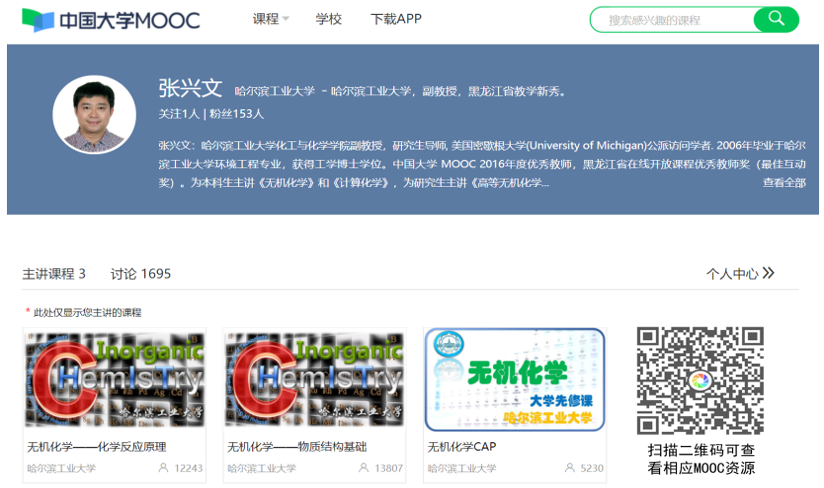This screenshot has height=488, width=824.
Task: Switch to the 讨论 1695 tab
Action: (141, 274)
